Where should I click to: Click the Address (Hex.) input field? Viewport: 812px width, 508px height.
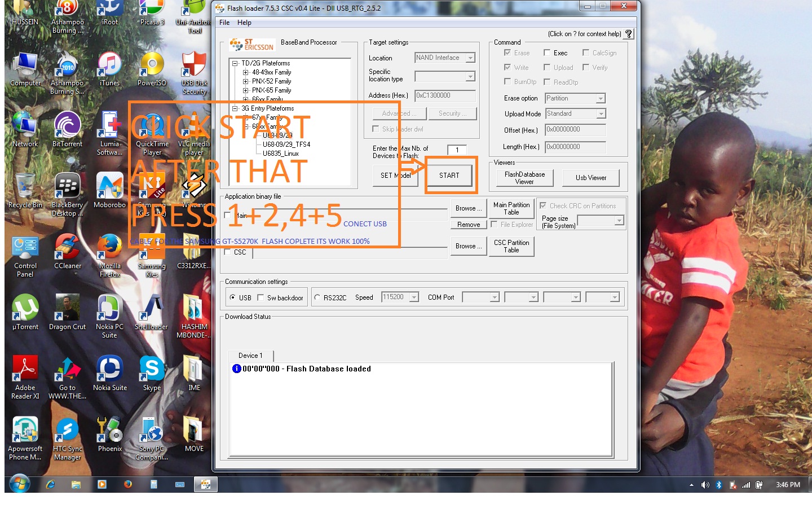tap(445, 95)
